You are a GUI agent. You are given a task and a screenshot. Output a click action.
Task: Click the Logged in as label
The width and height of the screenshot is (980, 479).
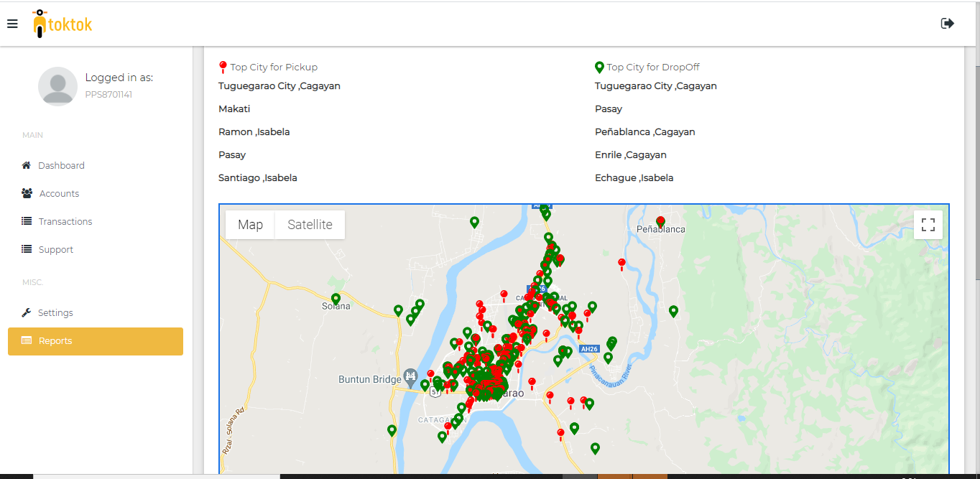coord(119,78)
